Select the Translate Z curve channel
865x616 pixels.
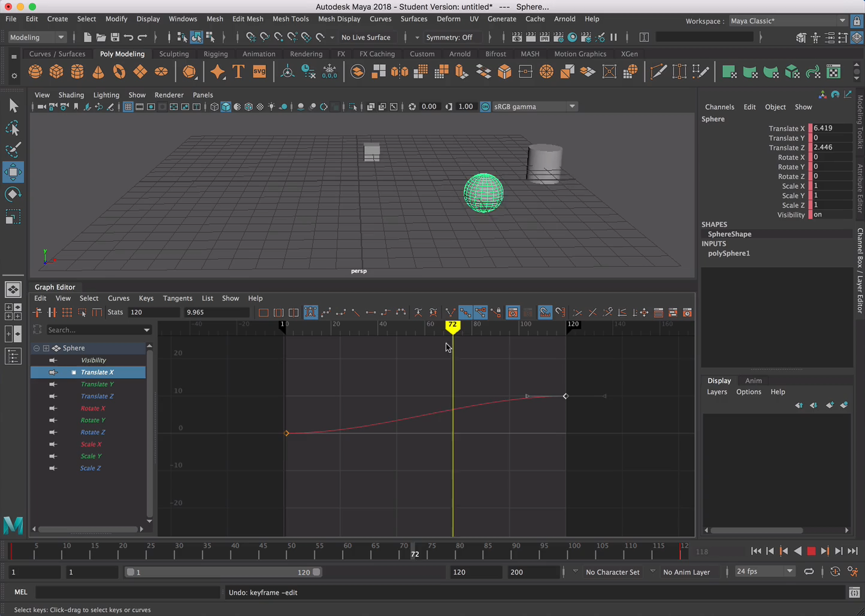97,396
